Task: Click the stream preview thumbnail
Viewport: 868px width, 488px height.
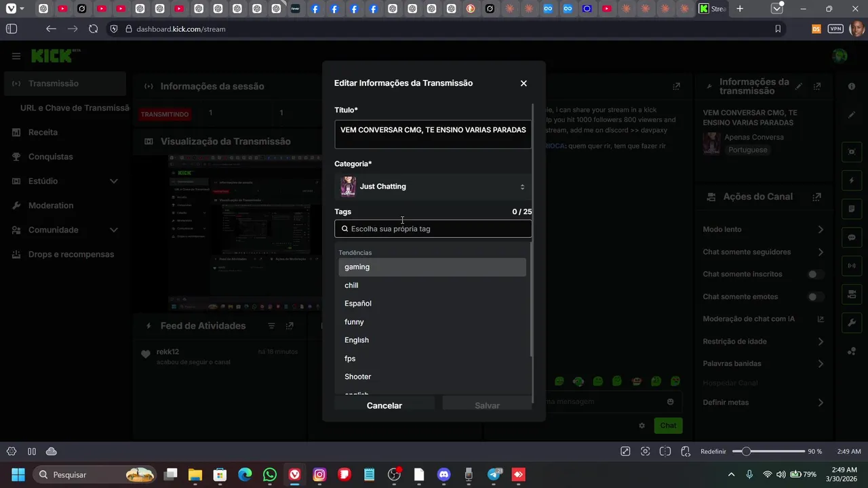Action: coord(245,232)
